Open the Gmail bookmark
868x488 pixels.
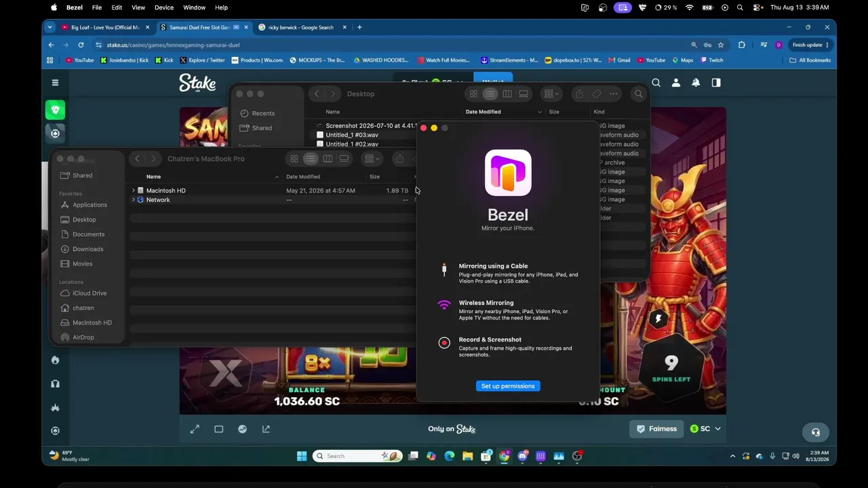point(618,60)
